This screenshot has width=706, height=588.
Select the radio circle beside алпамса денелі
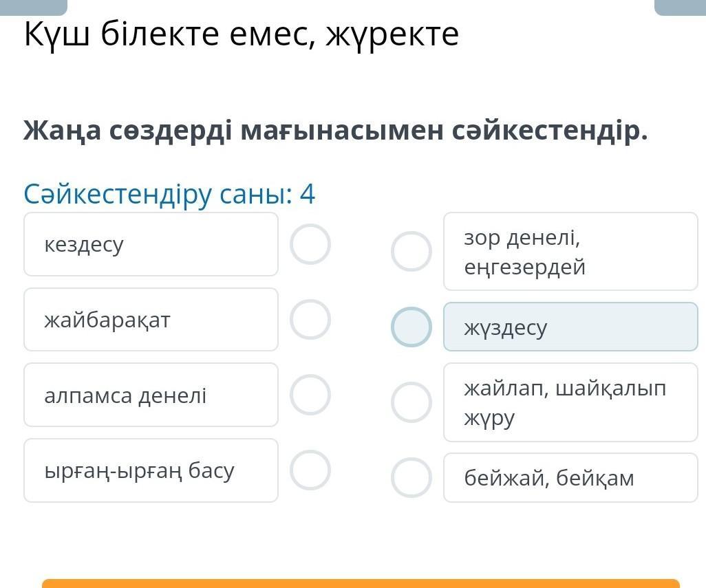point(310,395)
